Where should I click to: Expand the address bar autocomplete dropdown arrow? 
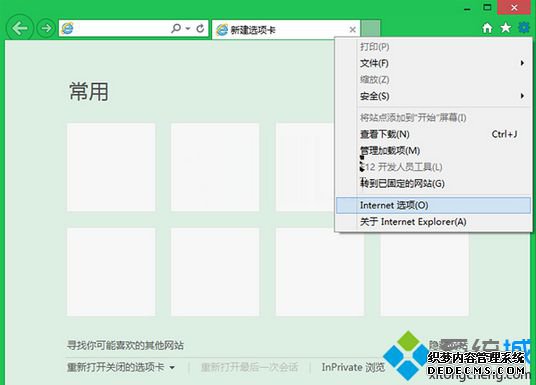pos(188,28)
